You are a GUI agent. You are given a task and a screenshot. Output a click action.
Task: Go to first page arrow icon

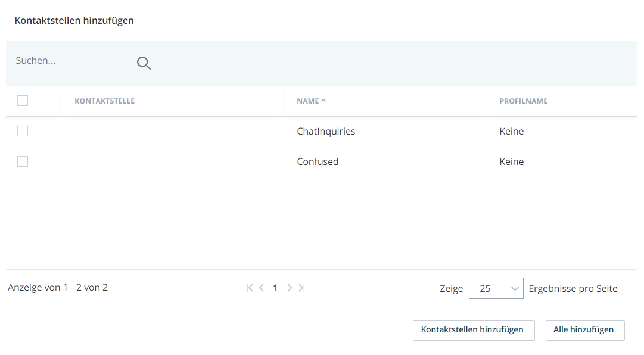tap(250, 288)
